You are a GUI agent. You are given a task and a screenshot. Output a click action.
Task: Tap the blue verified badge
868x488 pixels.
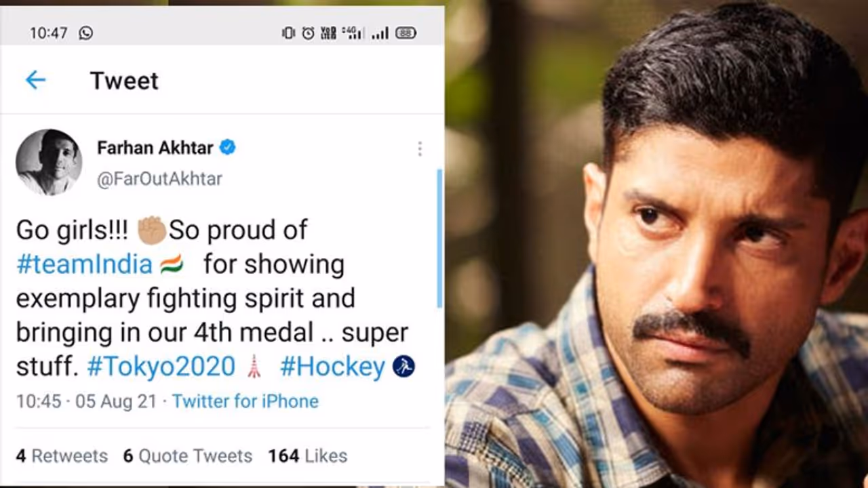coord(227,147)
